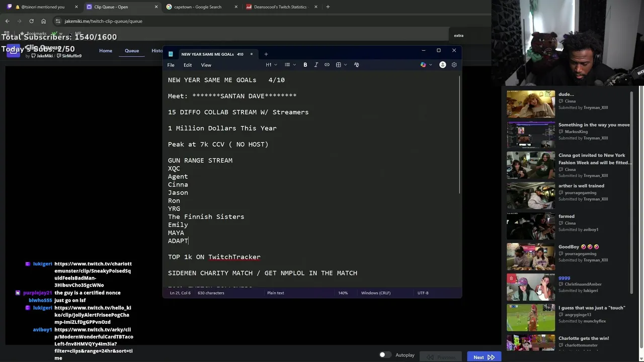
Task: Open the JakeMiki author link
Action: (x=42, y=56)
